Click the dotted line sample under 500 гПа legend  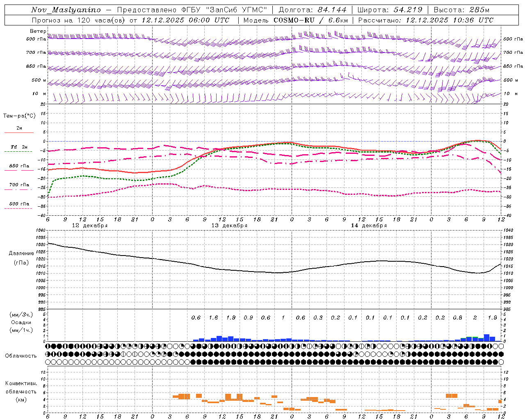(19, 208)
